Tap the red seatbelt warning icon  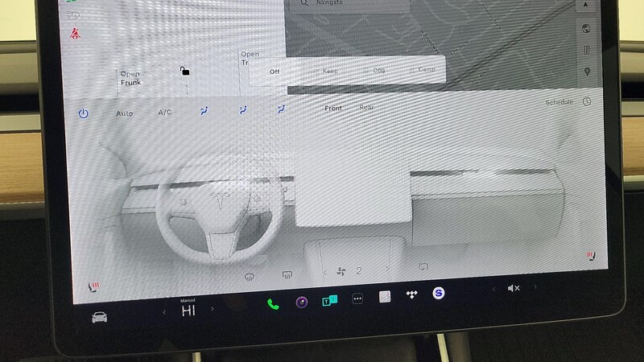(x=75, y=33)
